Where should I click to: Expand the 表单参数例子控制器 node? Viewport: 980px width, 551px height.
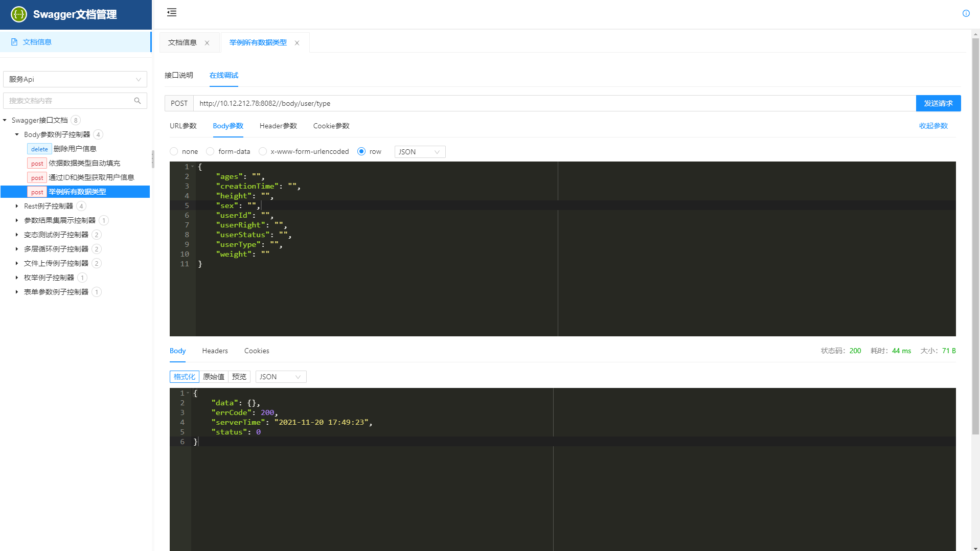coord(17,292)
